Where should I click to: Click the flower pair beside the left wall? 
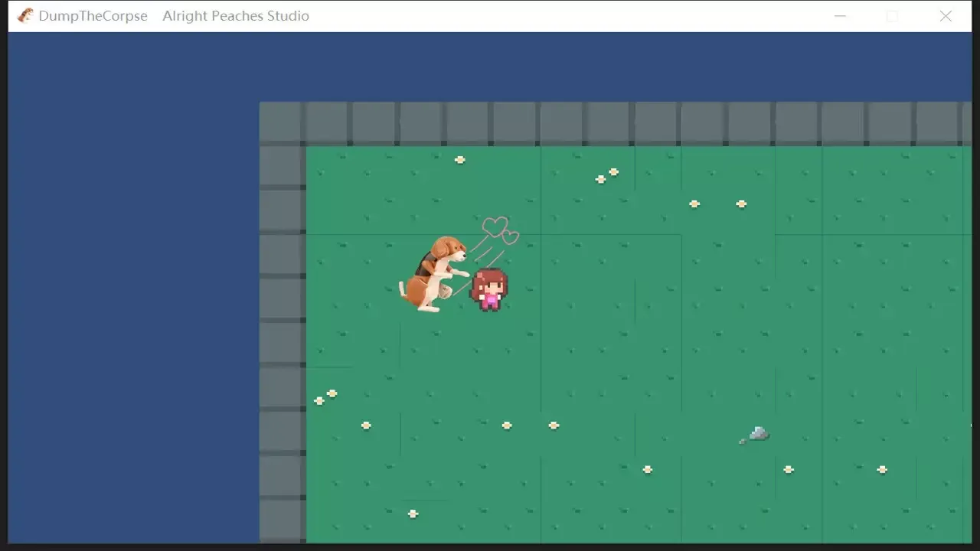325,397
